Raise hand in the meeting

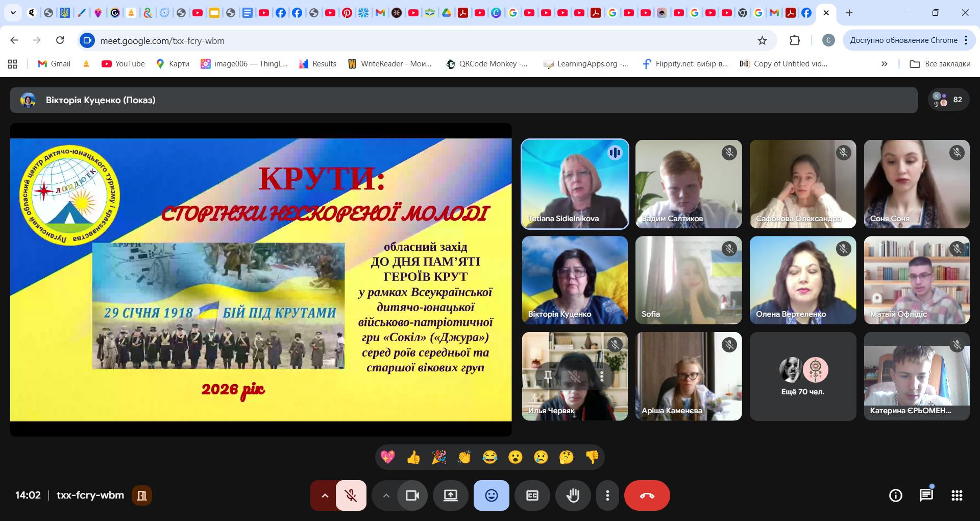click(x=573, y=495)
